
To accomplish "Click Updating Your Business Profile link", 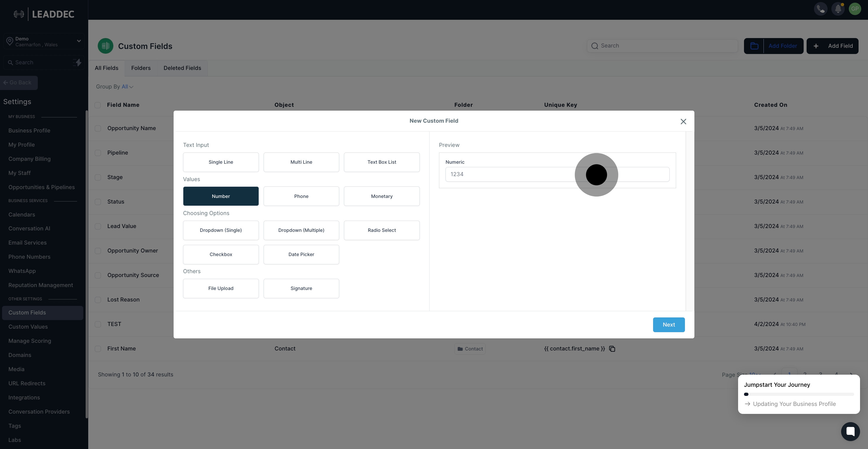I will click(x=794, y=404).
